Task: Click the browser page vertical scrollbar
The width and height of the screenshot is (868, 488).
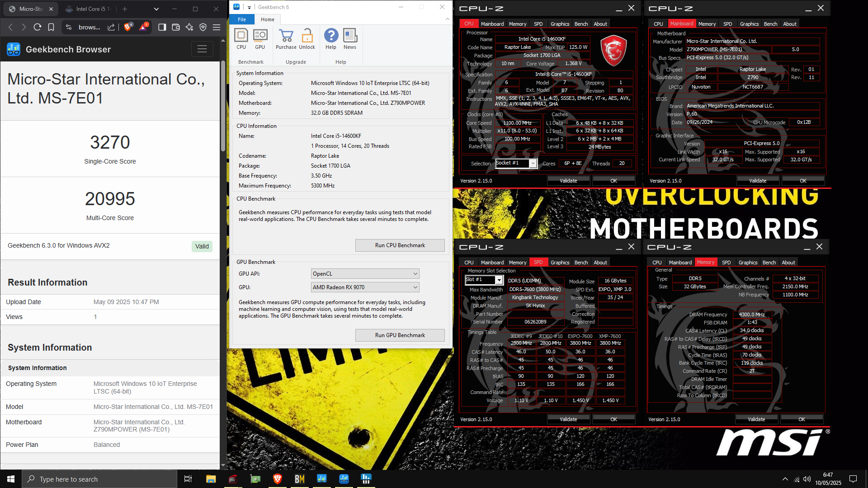Action: click(x=222, y=106)
